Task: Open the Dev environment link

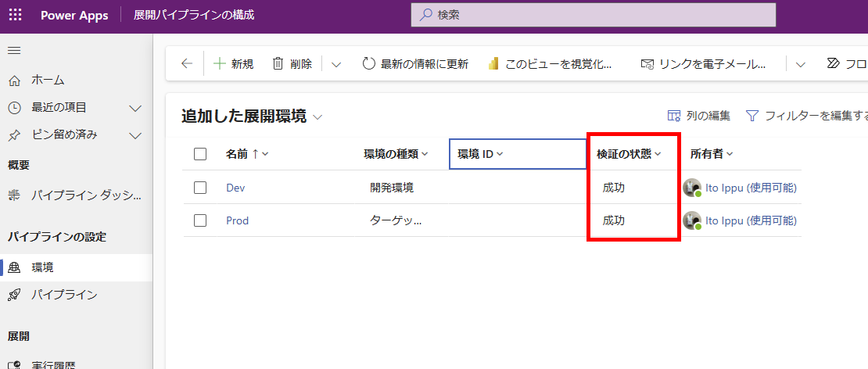Action: (x=235, y=188)
